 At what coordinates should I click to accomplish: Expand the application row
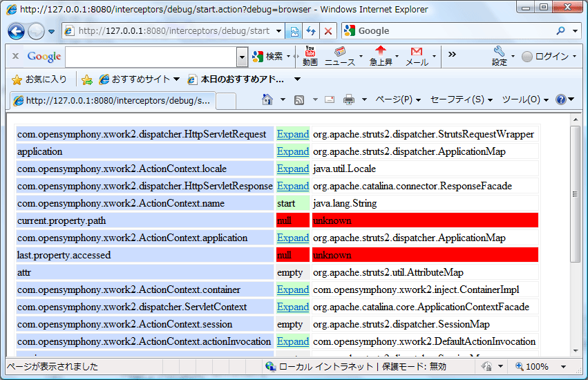coord(293,151)
